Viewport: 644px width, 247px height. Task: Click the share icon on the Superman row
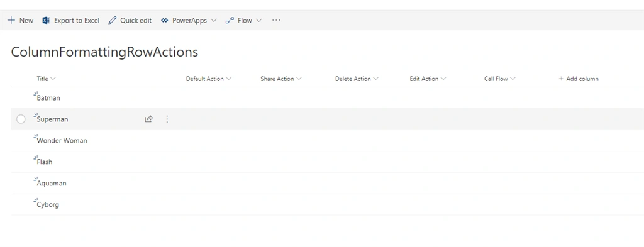pos(148,119)
